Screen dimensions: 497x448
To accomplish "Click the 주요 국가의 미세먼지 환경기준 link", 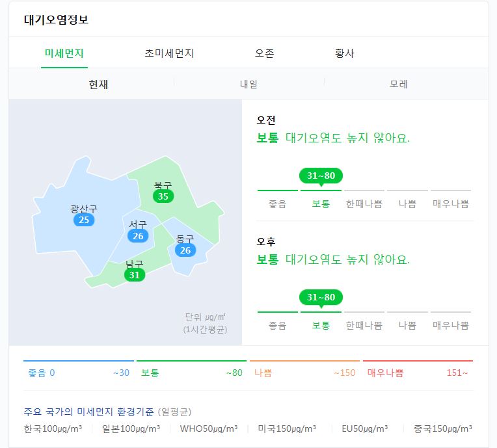I will pyautogui.click(x=88, y=412).
